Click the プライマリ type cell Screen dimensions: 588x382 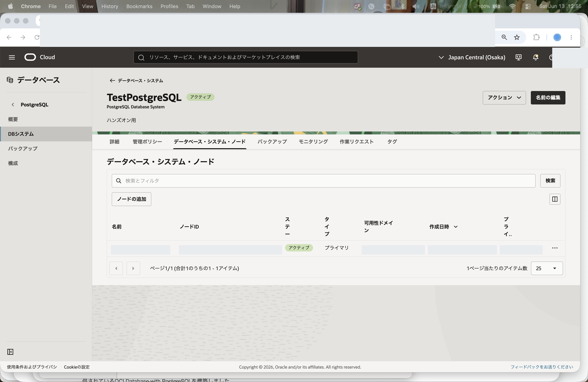point(337,248)
